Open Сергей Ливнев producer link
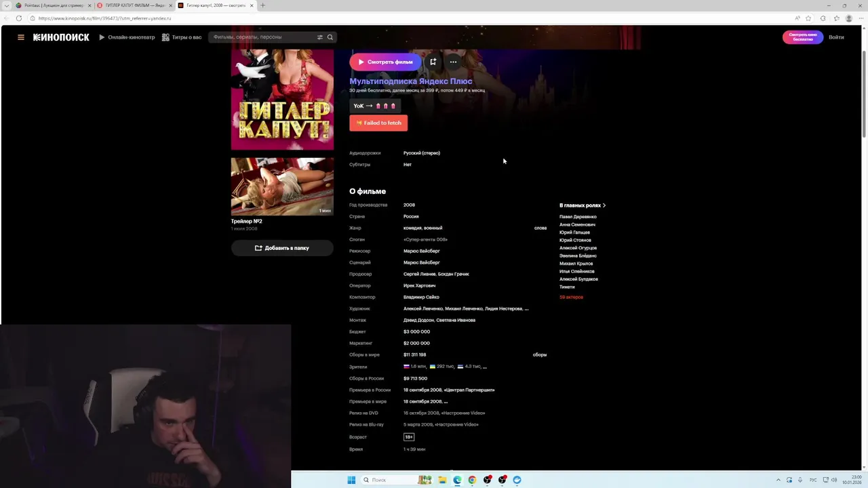The width and height of the screenshot is (868, 488). coord(419,274)
